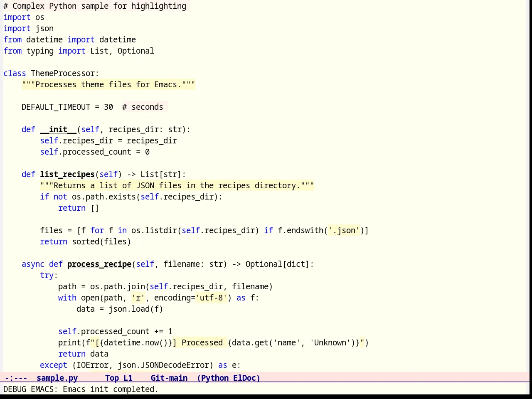Click 'List[str]' return annotation
532x399 pixels.
point(161,174)
